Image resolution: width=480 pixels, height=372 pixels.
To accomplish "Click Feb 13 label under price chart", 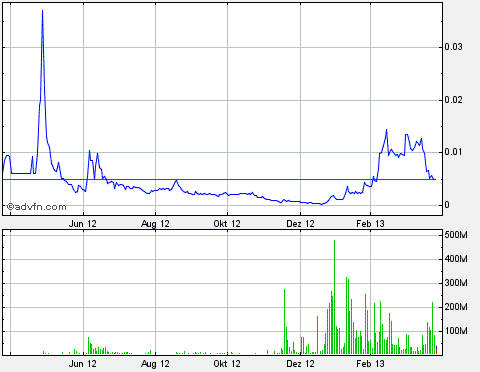I will point(370,224).
